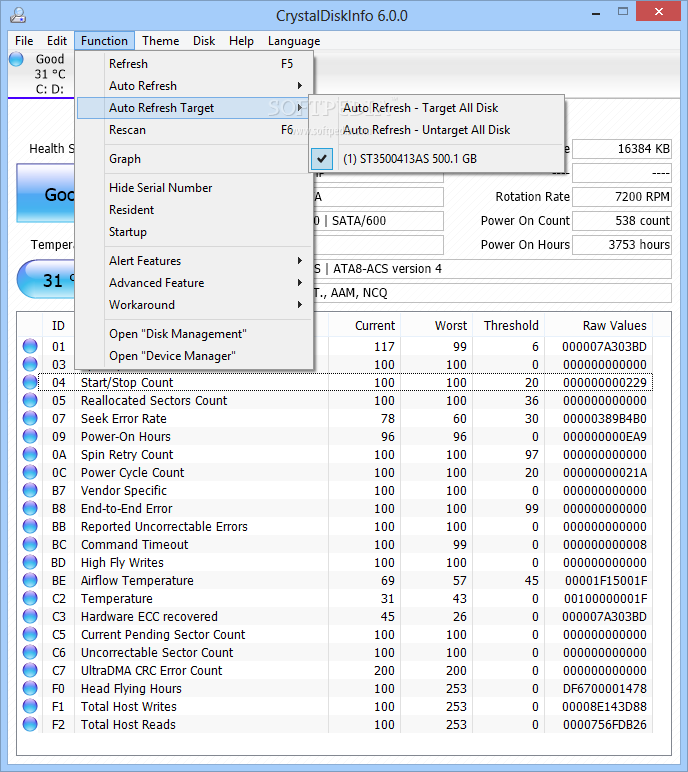Toggle Hide Serial Number option

(x=195, y=188)
